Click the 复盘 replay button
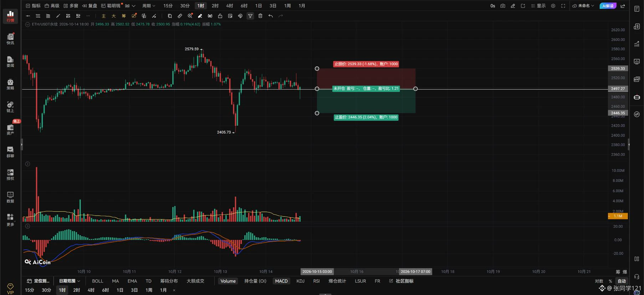The width and height of the screenshot is (644, 295). (90, 6)
